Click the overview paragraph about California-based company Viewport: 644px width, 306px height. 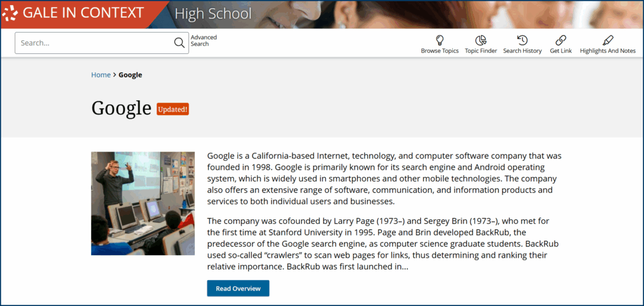point(384,178)
